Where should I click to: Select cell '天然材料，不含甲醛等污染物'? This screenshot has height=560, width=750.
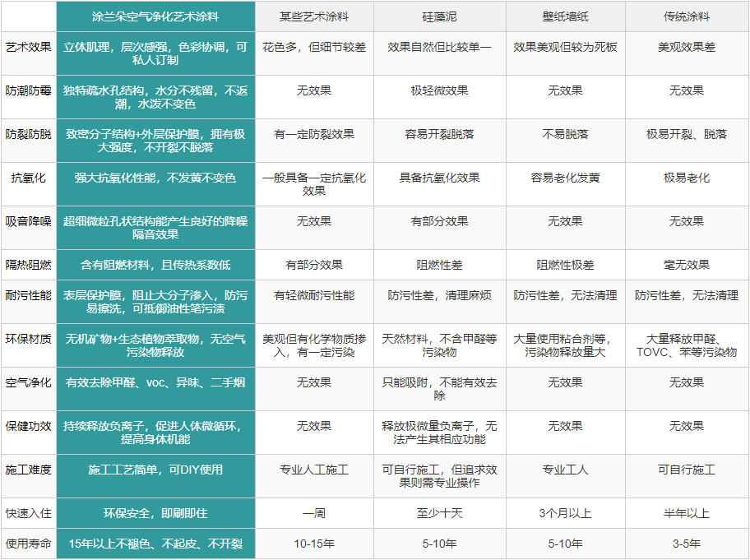440,345
